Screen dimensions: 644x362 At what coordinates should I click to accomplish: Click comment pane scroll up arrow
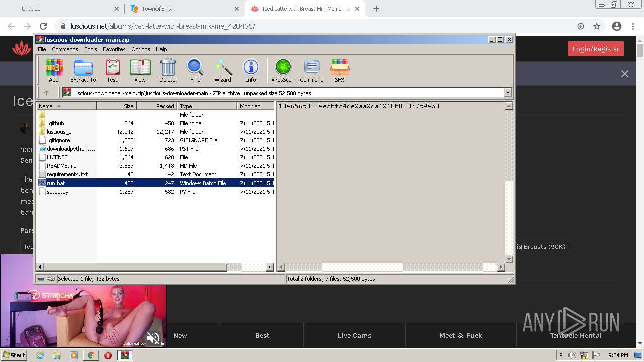pyautogui.click(x=509, y=106)
